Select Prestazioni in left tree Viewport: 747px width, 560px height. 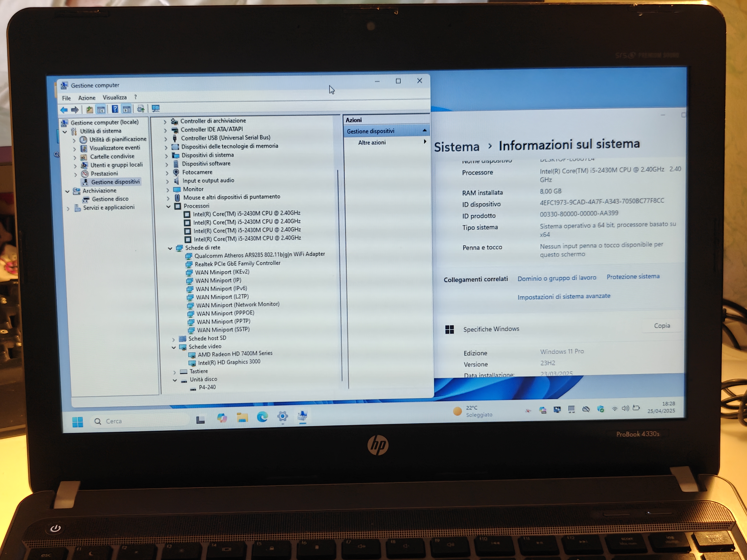click(104, 174)
